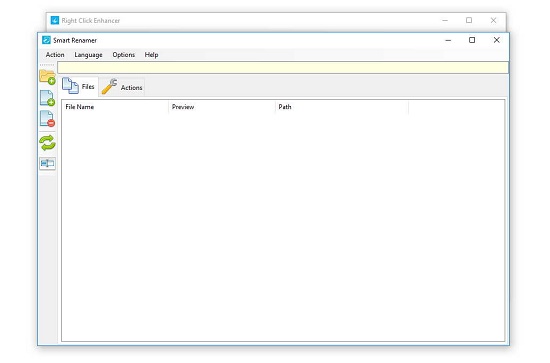Image resolution: width=550 pixels, height=363 pixels.
Task: Click the toolbar drag handle grip dots
Action: (x=47, y=65)
